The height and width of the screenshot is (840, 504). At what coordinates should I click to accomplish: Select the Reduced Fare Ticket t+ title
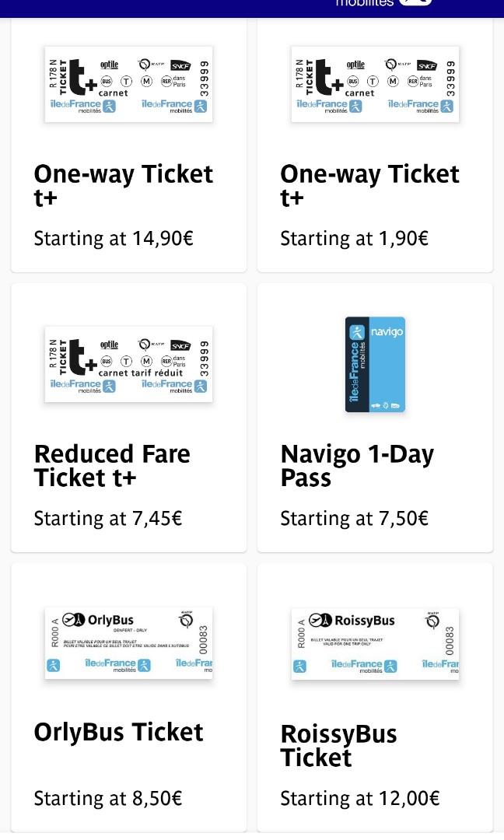112,465
